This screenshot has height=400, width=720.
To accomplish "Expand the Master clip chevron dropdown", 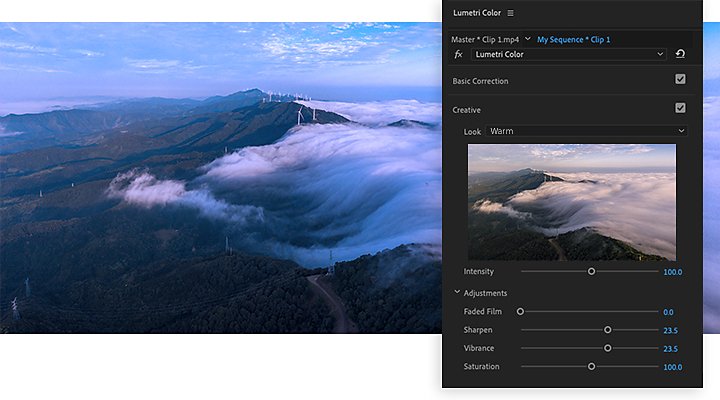I will pyautogui.click(x=528, y=39).
